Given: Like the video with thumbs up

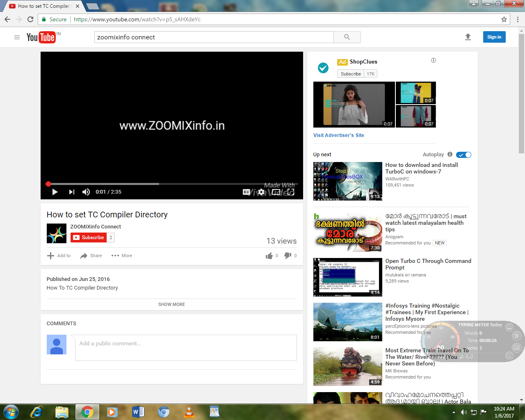Looking at the screenshot, I should 269,256.
